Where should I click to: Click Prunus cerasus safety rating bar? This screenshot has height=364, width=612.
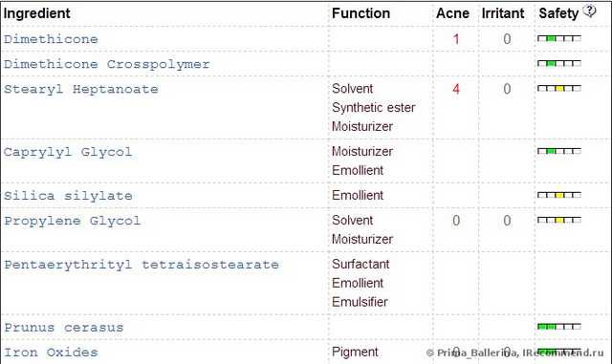coord(559,327)
